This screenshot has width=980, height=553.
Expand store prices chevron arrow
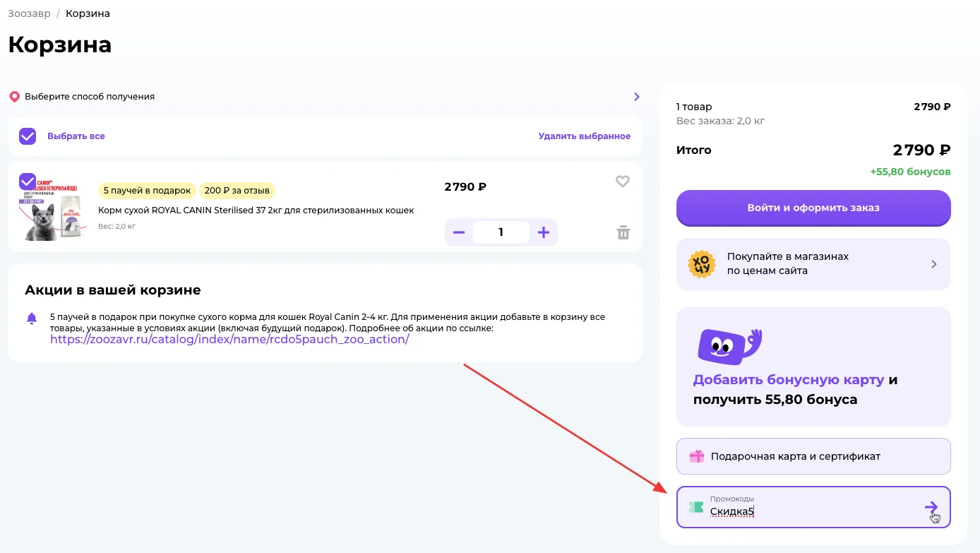point(934,264)
